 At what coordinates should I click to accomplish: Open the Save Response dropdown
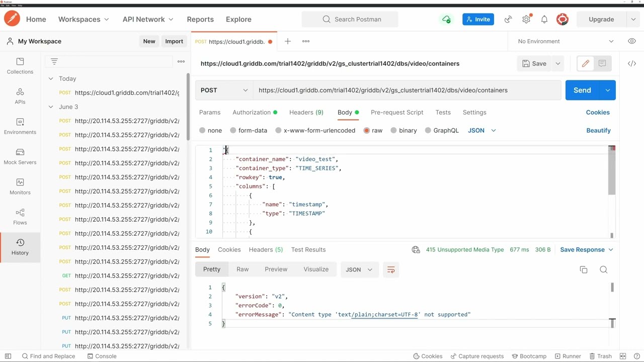(x=587, y=249)
